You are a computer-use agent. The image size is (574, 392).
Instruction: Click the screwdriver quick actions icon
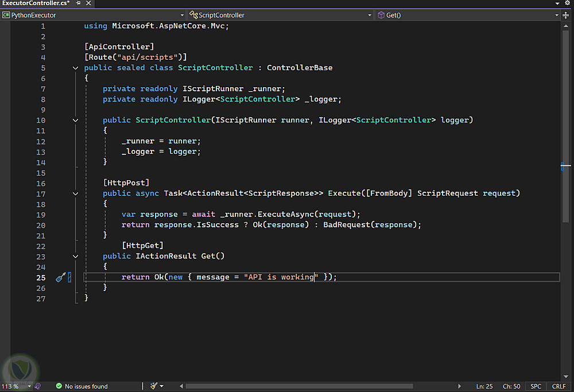pyautogui.click(x=60, y=278)
